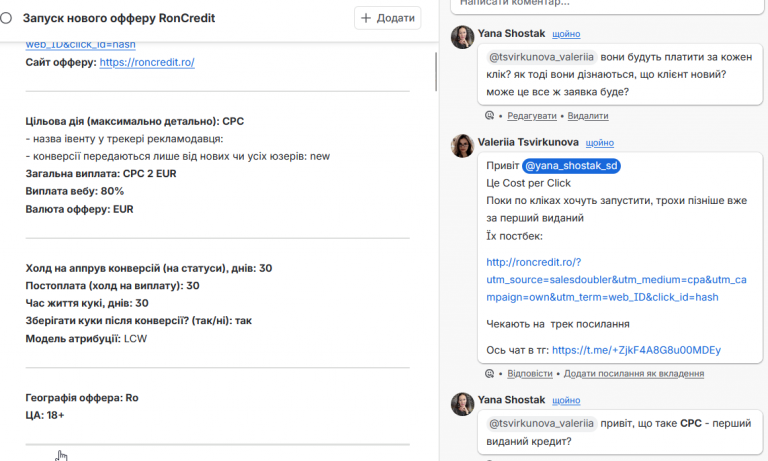This screenshot has width=768, height=461.
Task: Click Відповісти under Valeriia's comment
Action: coord(529,374)
